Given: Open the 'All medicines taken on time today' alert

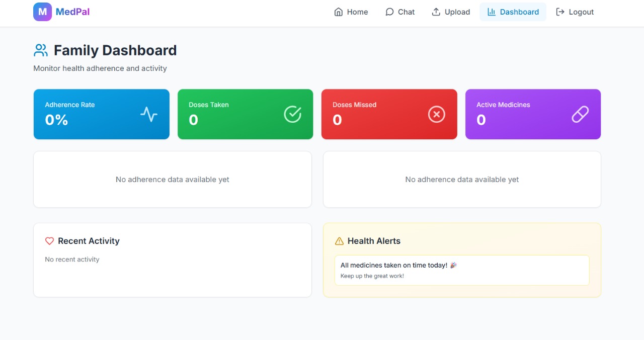Looking at the screenshot, I should point(462,270).
